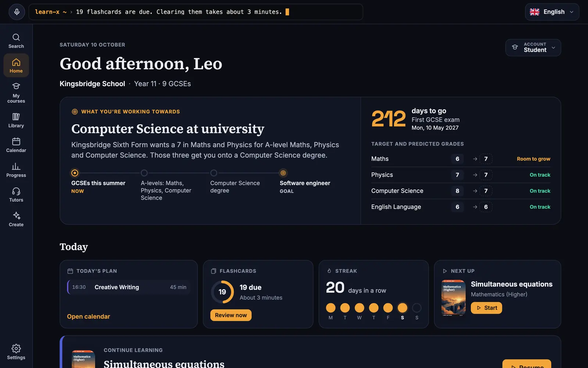Click the 19 due circular progress ring
The width and height of the screenshot is (588, 368).
tap(222, 292)
